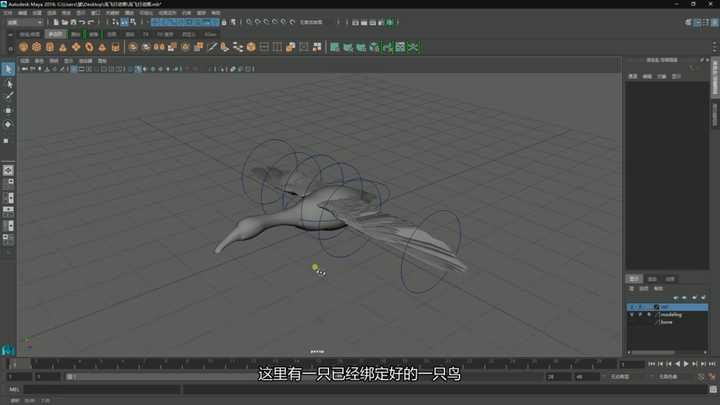
Task: Activate the Rotate tool in the toolbox
Action: 8,124
